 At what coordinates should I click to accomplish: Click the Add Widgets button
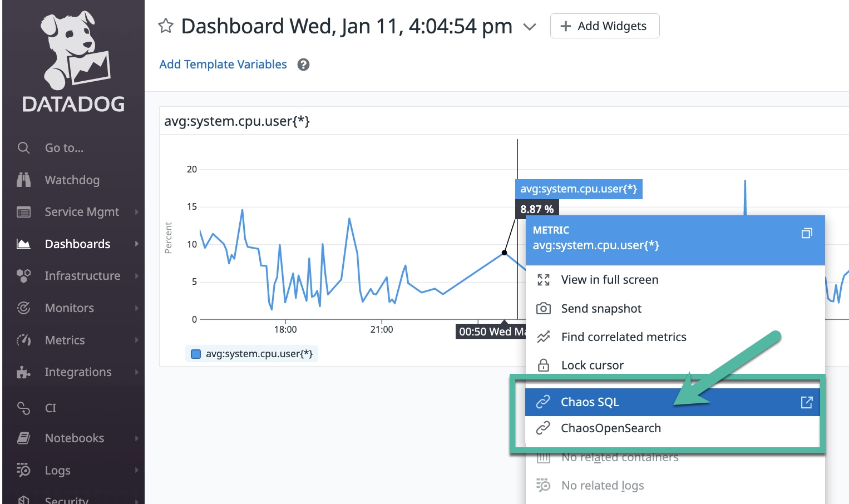coord(605,26)
